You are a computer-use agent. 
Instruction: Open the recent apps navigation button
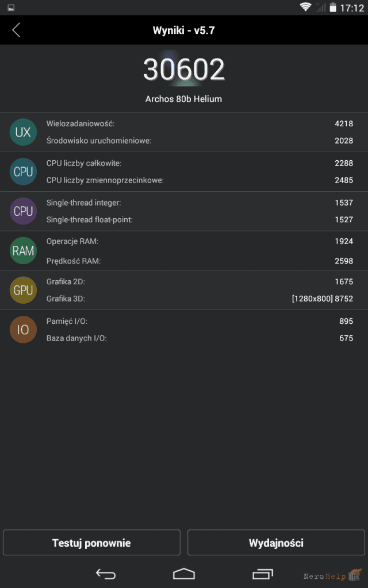point(262,574)
